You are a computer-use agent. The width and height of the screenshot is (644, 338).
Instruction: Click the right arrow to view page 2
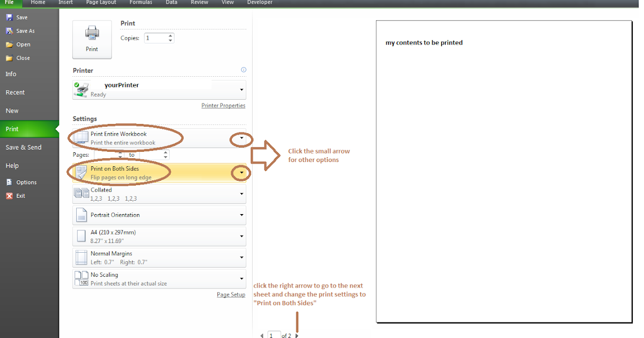(296, 335)
